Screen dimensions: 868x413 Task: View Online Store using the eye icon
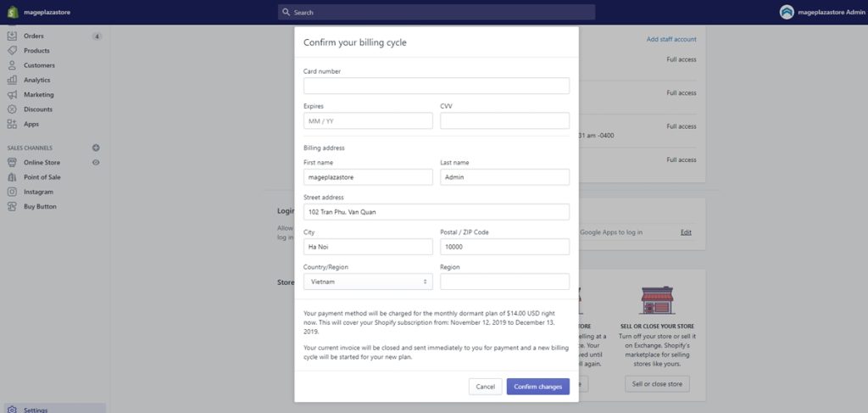(96, 162)
